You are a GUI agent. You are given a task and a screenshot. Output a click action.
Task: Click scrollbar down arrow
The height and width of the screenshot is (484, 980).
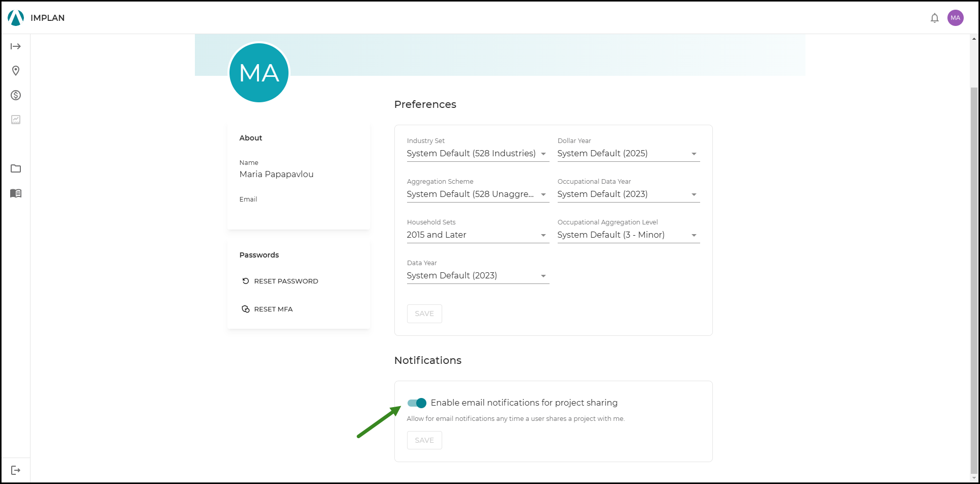pos(974,478)
